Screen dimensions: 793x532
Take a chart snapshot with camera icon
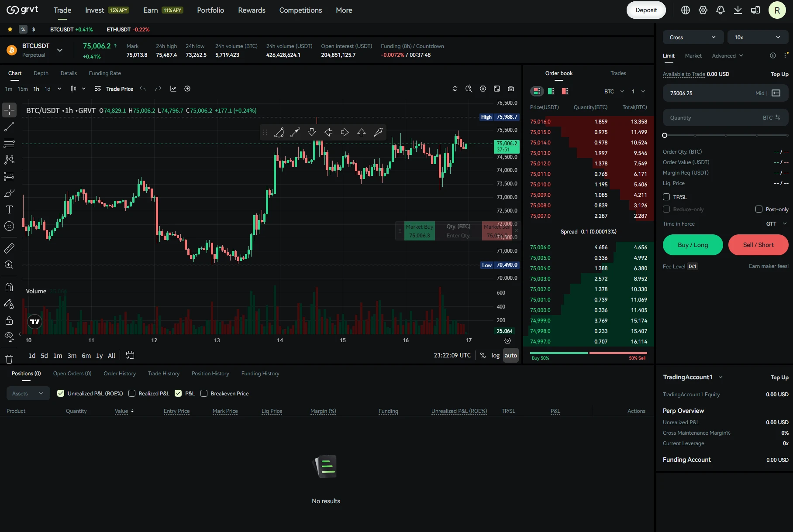510,89
